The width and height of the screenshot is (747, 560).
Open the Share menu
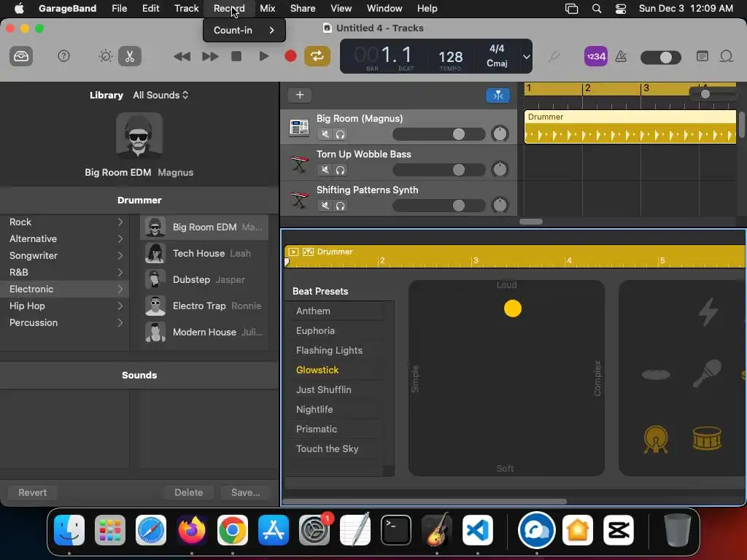[303, 8]
